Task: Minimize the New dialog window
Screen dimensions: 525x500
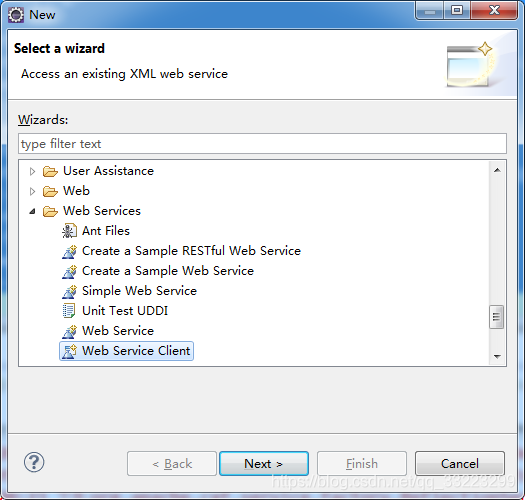Action: click(430, 10)
